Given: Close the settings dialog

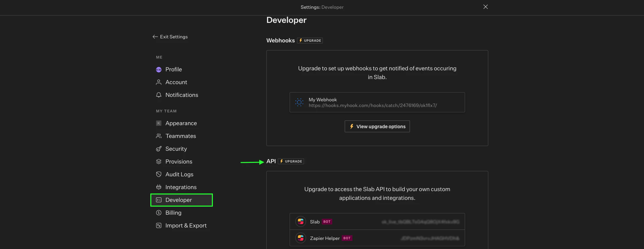Looking at the screenshot, I should click(x=486, y=7).
